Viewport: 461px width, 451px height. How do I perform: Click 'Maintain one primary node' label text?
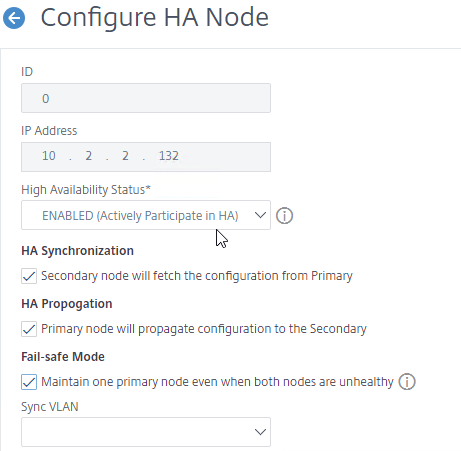coord(217,382)
